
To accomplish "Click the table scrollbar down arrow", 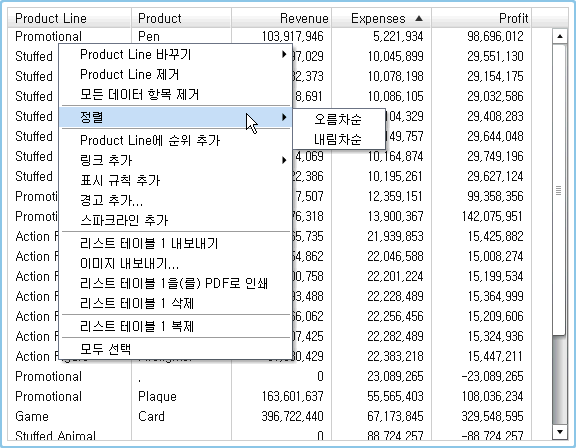I will click(559, 432).
